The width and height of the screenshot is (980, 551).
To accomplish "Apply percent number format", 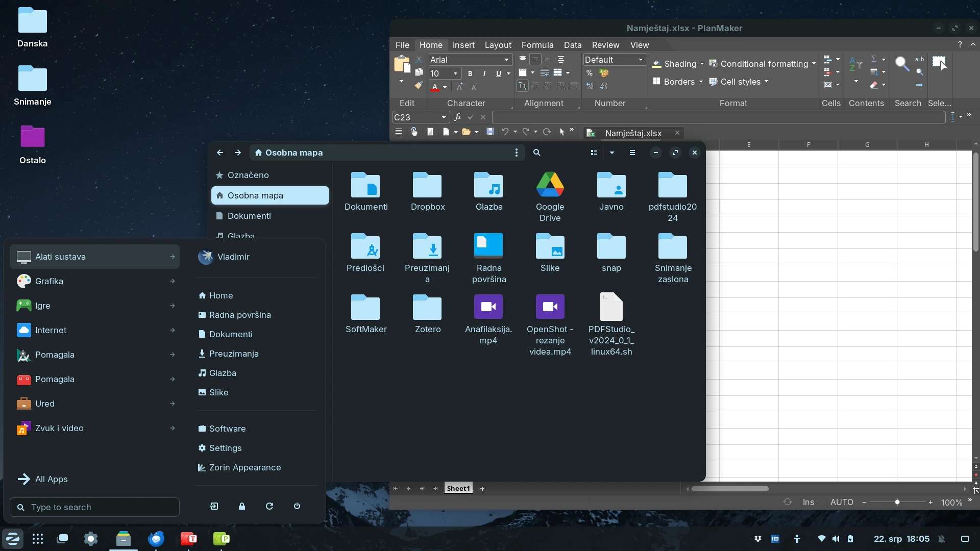I will tap(590, 72).
